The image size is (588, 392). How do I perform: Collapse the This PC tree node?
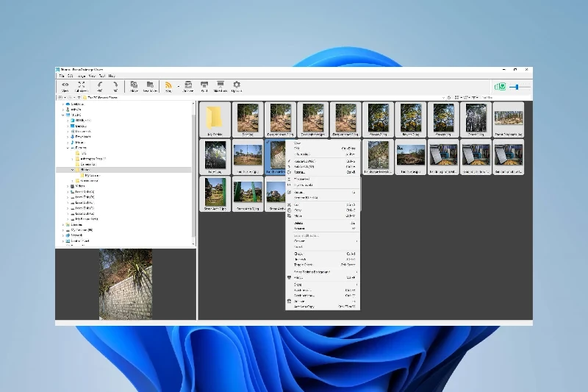click(63, 115)
